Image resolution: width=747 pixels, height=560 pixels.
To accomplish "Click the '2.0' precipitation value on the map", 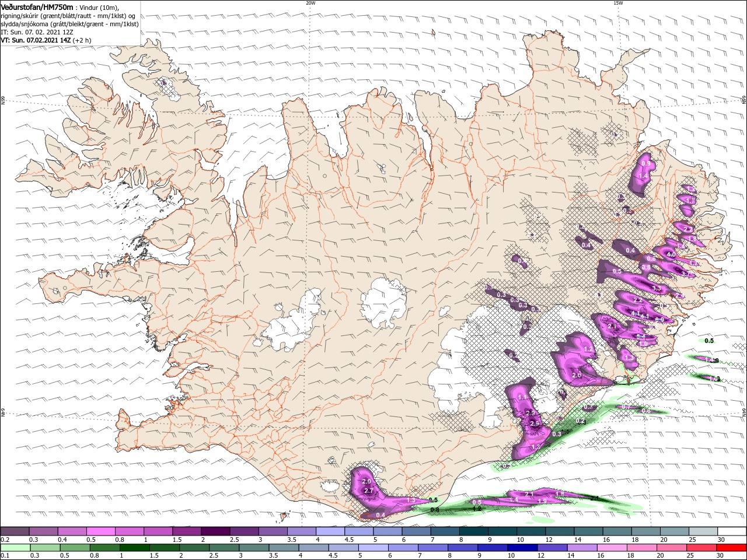I will coord(366,481).
